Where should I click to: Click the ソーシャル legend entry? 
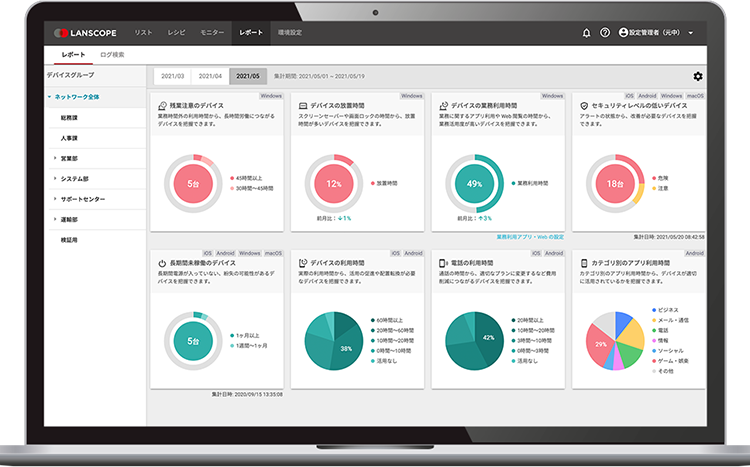click(x=668, y=351)
